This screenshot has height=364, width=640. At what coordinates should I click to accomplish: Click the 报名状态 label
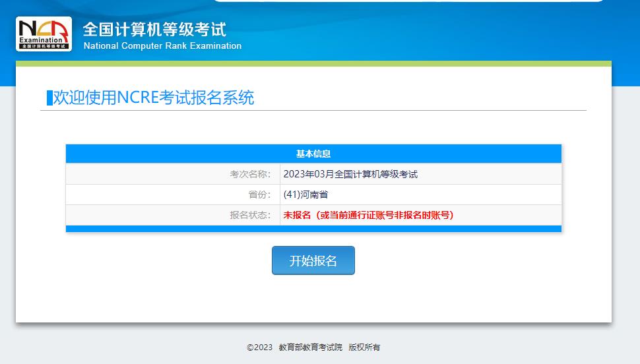tap(250, 215)
